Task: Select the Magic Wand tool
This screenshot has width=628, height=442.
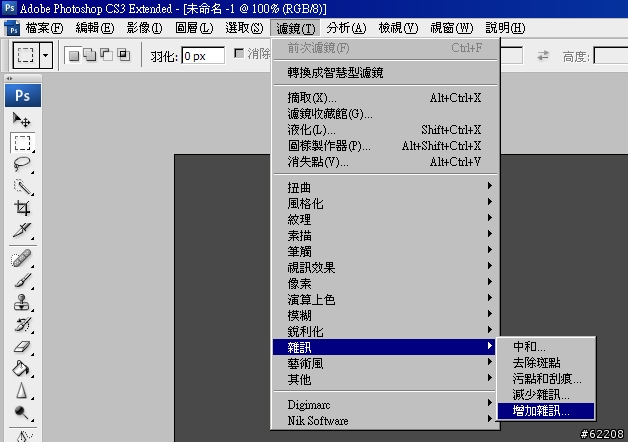Action: click(22, 187)
